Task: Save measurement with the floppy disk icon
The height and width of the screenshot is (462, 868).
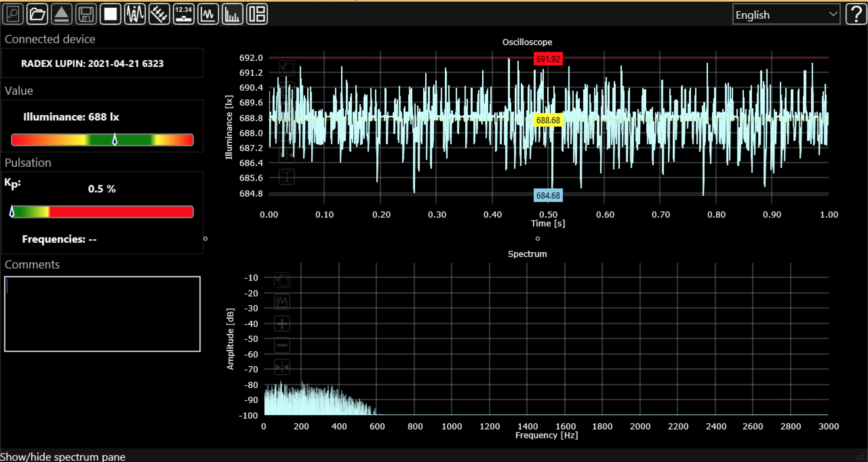Action: tap(86, 14)
